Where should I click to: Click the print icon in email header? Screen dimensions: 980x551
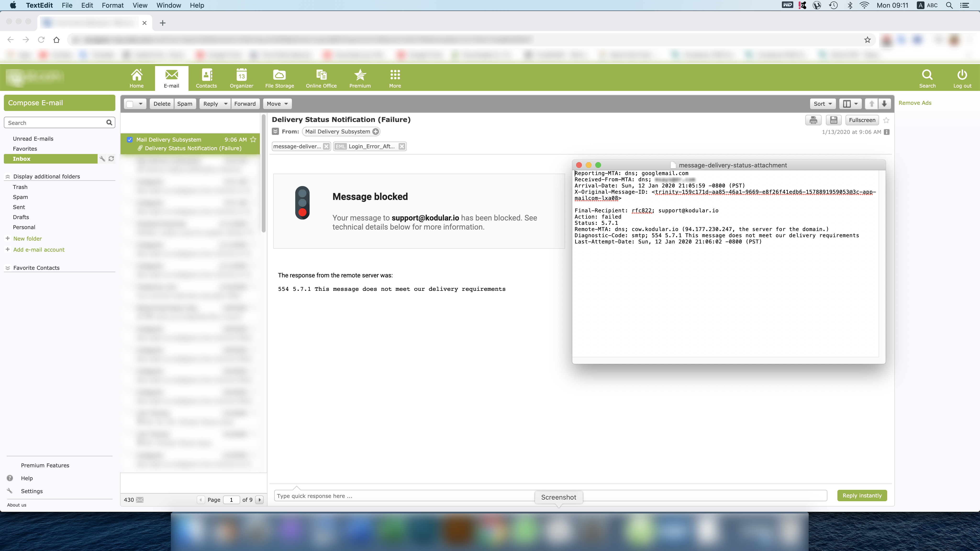coord(813,120)
